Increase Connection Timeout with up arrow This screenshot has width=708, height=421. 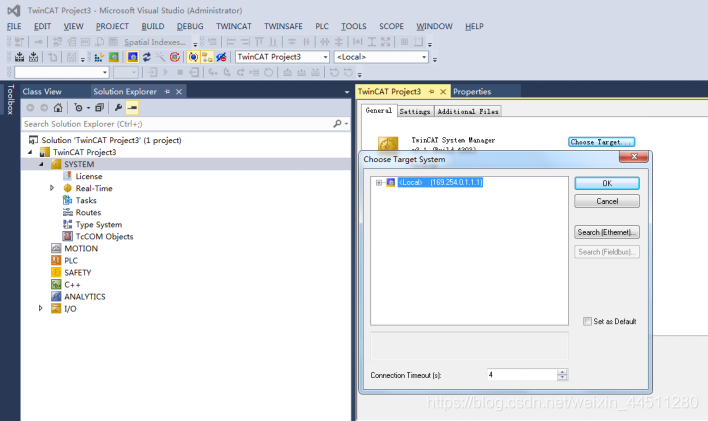pos(562,372)
